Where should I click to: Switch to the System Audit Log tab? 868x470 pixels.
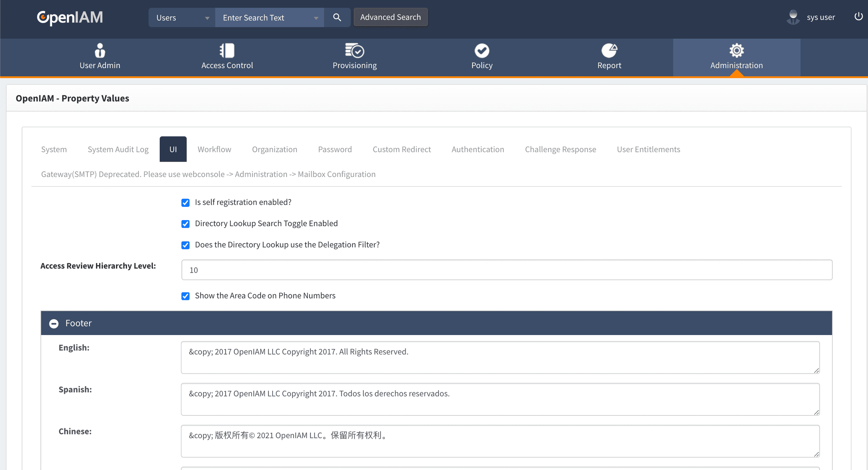pos(118,149)
